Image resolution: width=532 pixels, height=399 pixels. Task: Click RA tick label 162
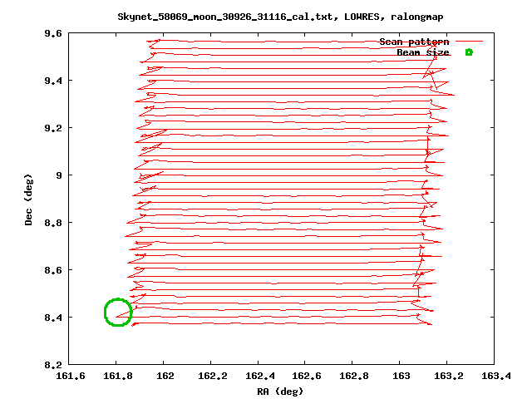[165, 376]
